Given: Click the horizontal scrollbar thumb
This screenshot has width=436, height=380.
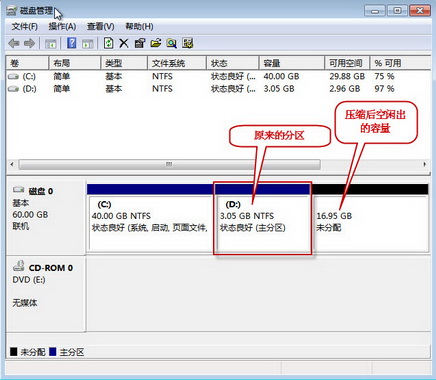Looking at the screenshot, I should (170, 164).
